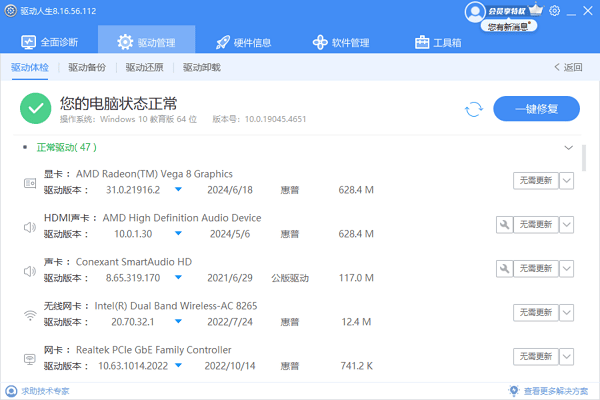Switch to 驱动管理 tab
The width and height of the screenshot is (600, 400).
tap(147, 39)
